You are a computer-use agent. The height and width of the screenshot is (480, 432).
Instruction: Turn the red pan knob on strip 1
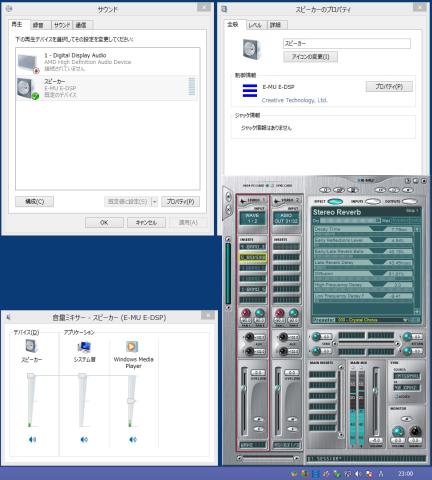[x=246, y=313]
